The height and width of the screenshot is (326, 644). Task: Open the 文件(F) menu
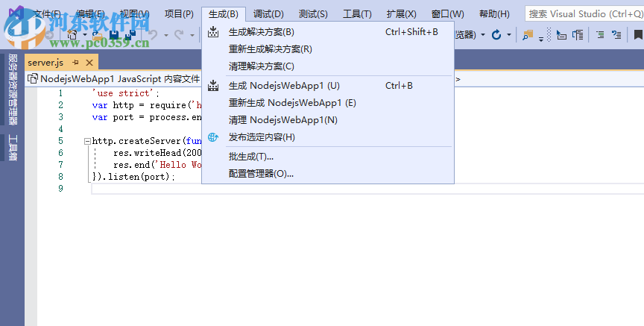point(47,14)
